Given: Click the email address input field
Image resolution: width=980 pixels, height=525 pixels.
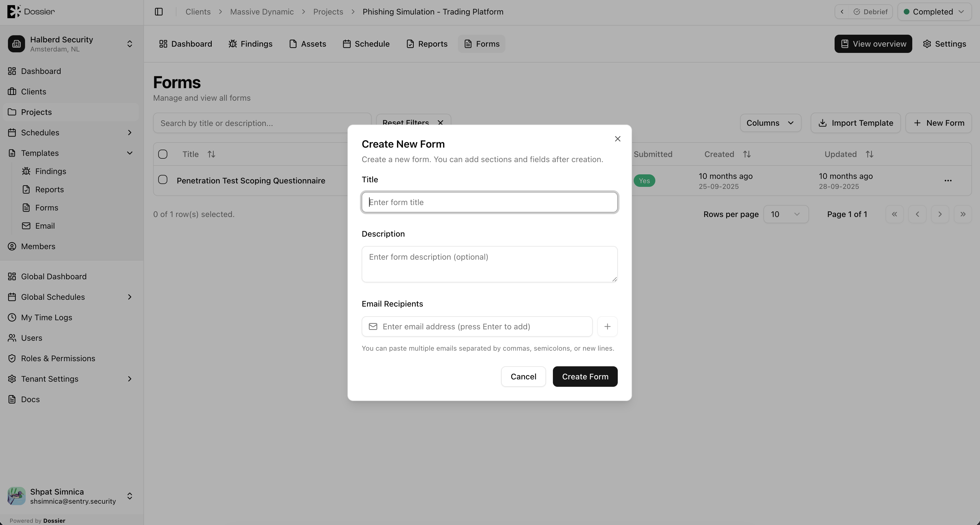Looking at the screenshot, I should coord(477,326).
